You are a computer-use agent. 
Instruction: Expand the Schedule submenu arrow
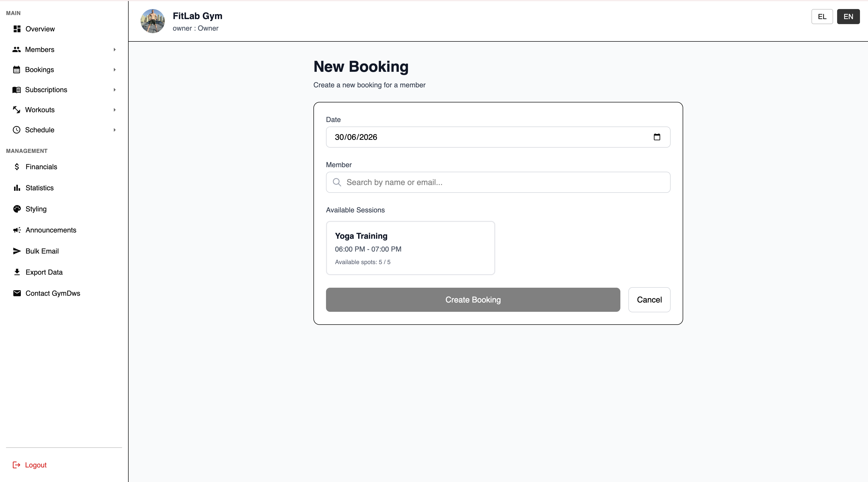(x=115, y=130)
